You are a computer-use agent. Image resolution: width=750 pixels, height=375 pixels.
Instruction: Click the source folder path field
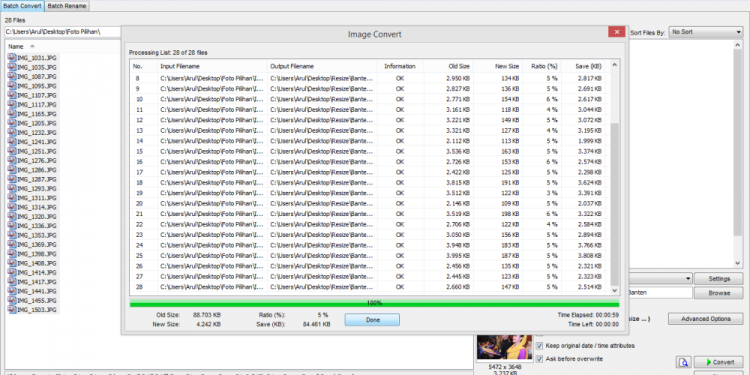coord(62,32)
